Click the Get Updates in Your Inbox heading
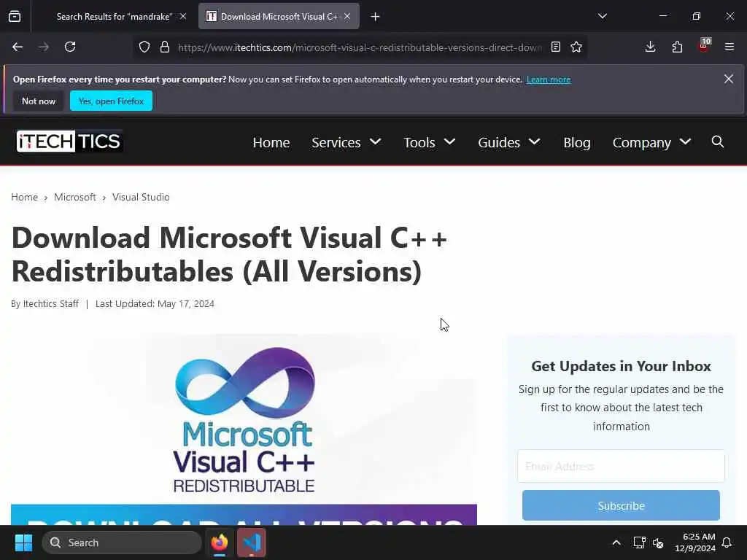 (x=621, y=366)
